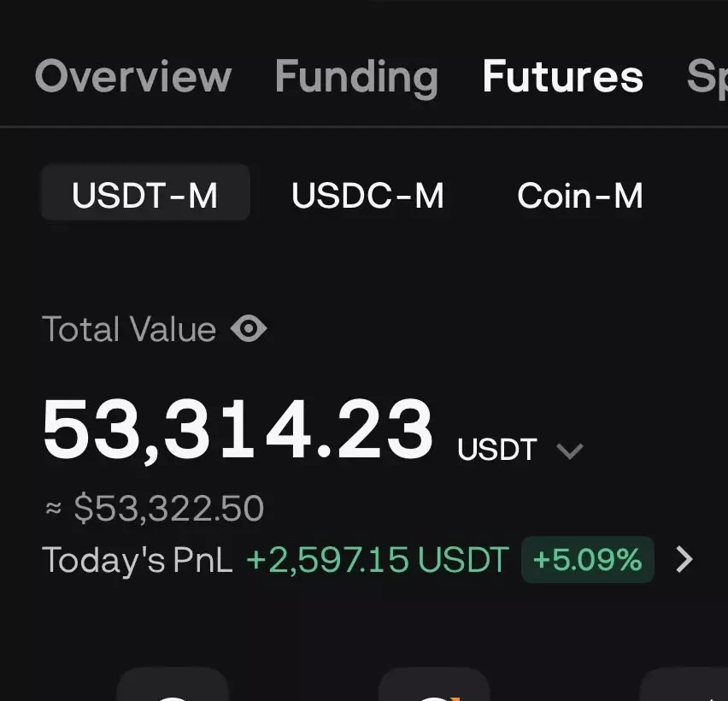Click the +2,597.15 USDT PnL amount
This screenshot has height=701, width=728.
point(378,560)
